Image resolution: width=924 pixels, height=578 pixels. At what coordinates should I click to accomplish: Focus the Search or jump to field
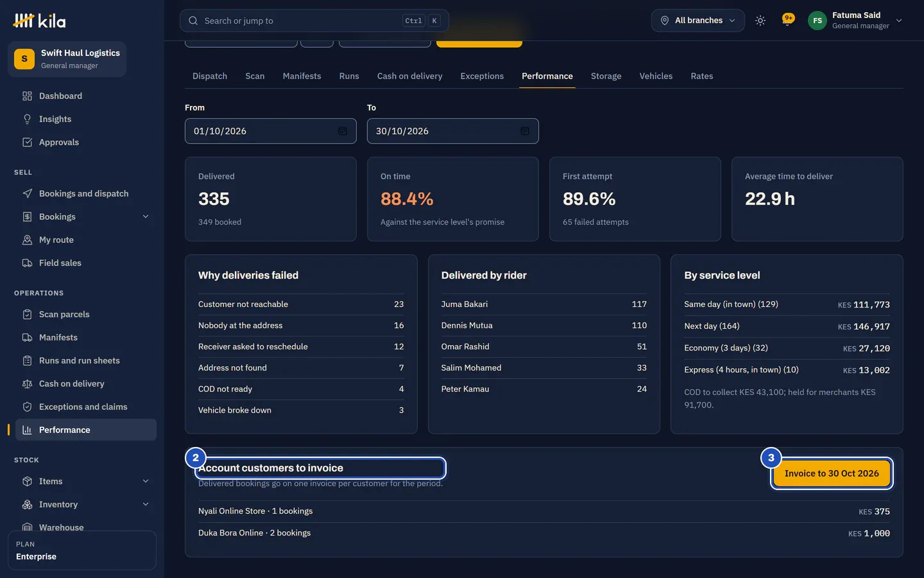(314, 21)
